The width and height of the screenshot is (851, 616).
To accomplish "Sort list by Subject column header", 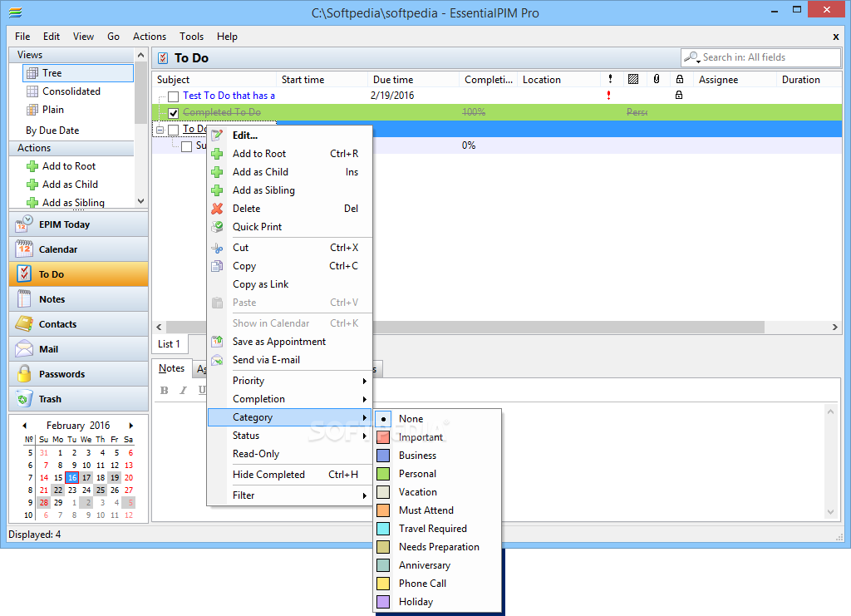I will point(214,79).
